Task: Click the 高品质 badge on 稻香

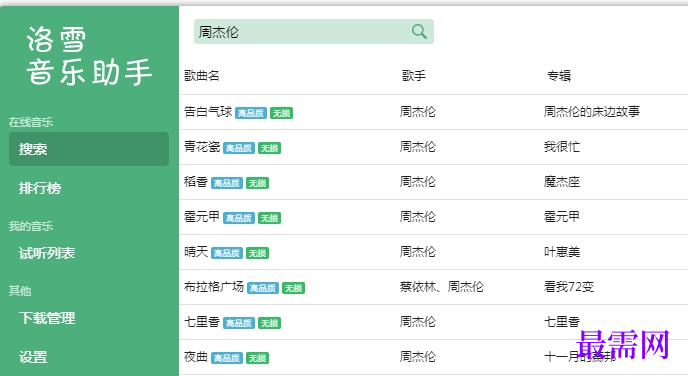Action: (x=227, y=183)
